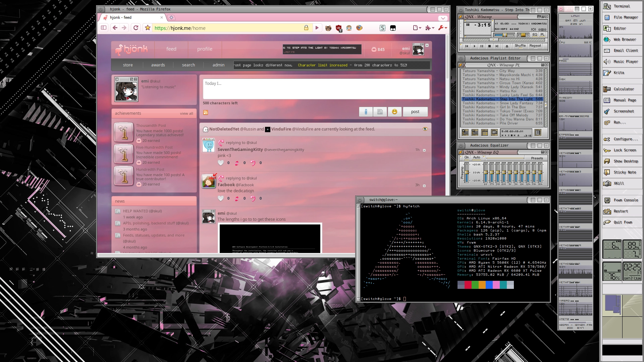Bookmark this page with the star icon
Screen dimensions: 644x362
pos(148,28)
